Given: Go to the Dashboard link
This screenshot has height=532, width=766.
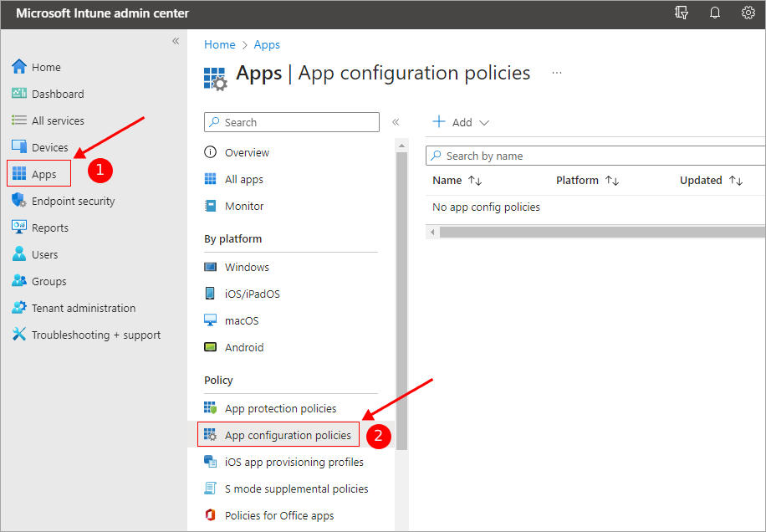Looking at the screenshot, I should point(58,94).
